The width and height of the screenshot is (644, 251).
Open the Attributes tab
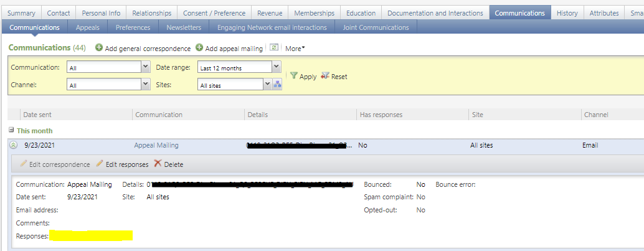click(x=604, y=13)
